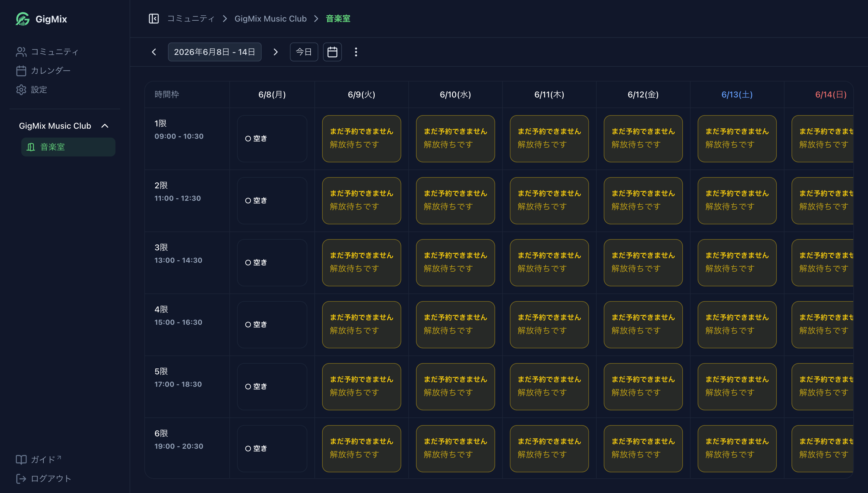Click the 2限 11:00 - 12:30 time slot label
This screenshot has width=868, height=493.
click(178, 192)
